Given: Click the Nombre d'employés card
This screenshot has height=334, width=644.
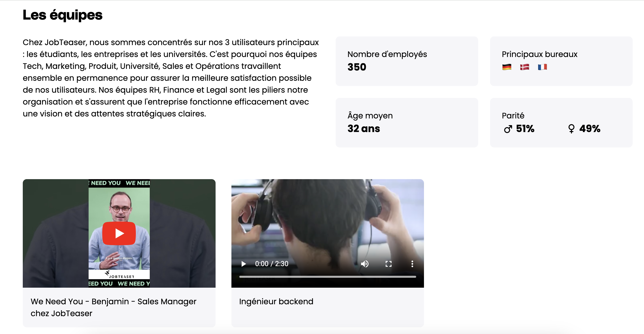Looking at the screenshot, I should click(x=407, y=61).
